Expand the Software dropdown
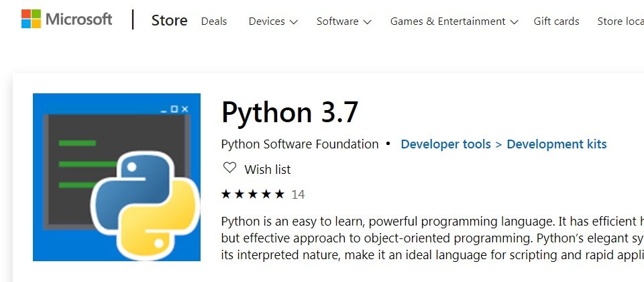Viewport: 644px width, 282px height. coord(343,21)
